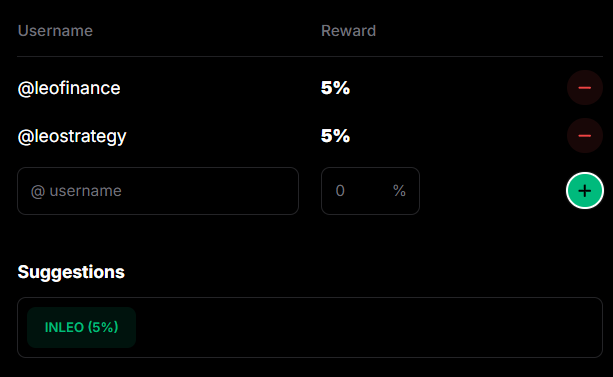Select the 5% reward for @leostrategy
This screenshot has width=613, height=377.
tap(335, 136)
